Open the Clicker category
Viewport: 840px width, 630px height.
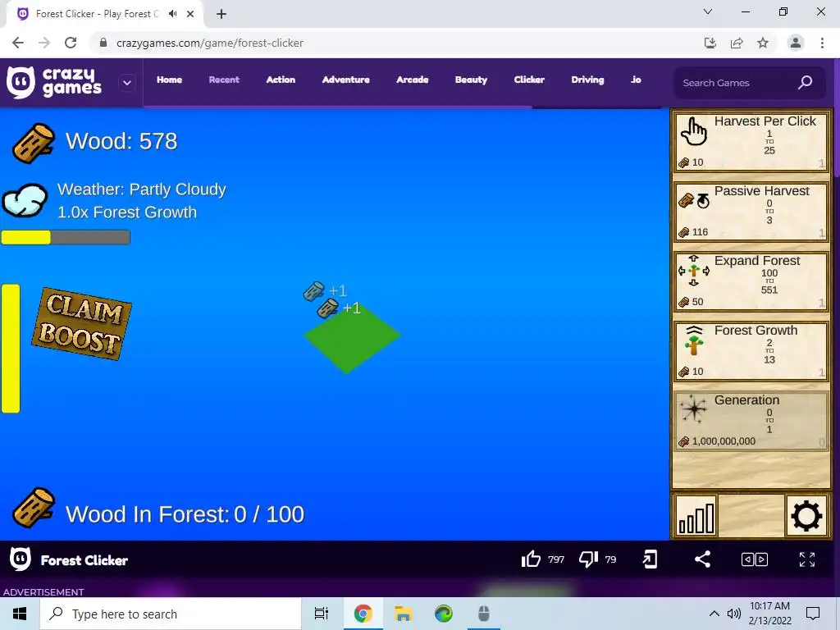[529, 80]
